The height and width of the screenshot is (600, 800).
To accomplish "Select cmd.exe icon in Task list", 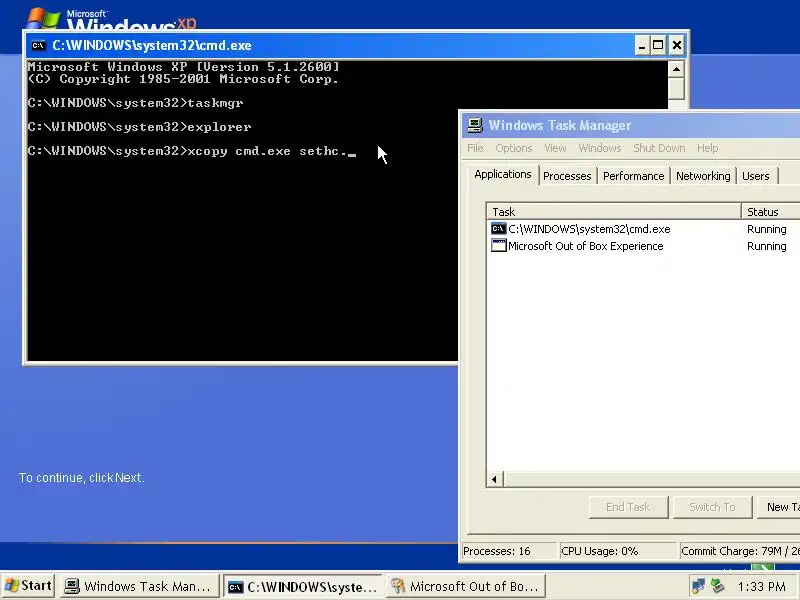I will [498, 229].
